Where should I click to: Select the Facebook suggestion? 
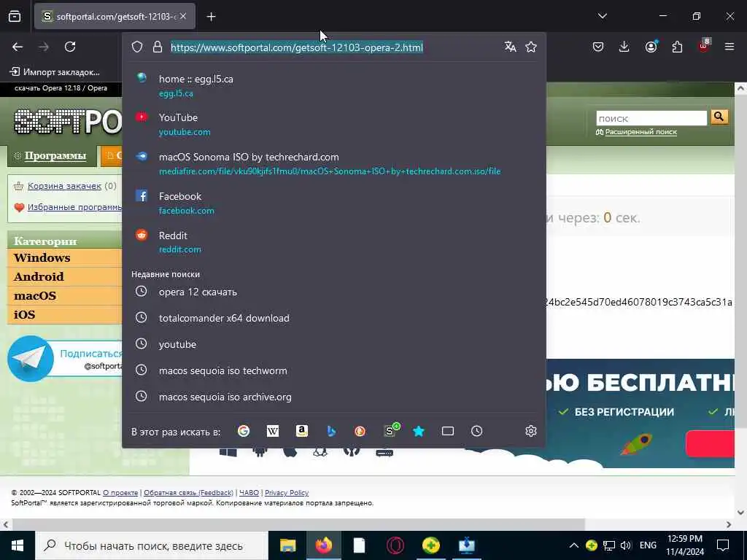[334, 203]
